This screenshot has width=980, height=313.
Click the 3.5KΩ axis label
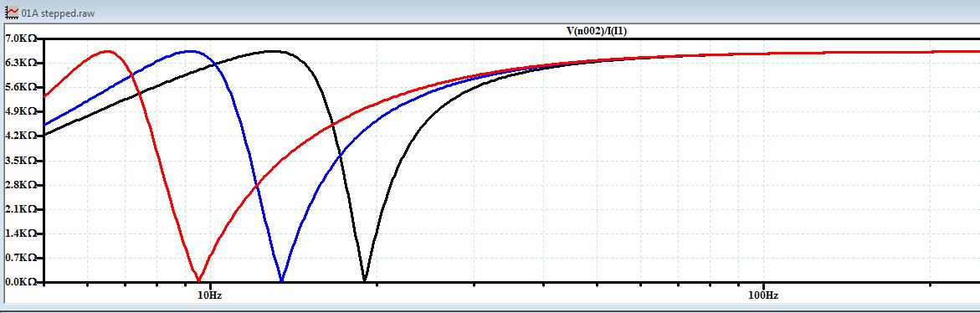(x=20, y=161)
